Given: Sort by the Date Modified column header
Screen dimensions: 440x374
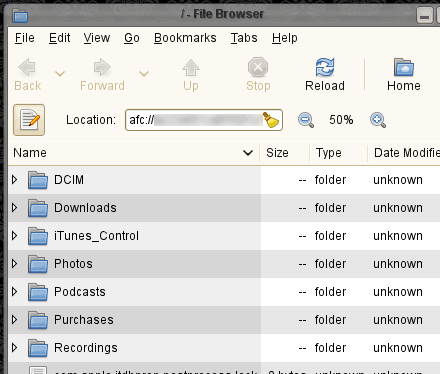Looking at the screenshot, I should pyautogui.click(x=404, y=153).
